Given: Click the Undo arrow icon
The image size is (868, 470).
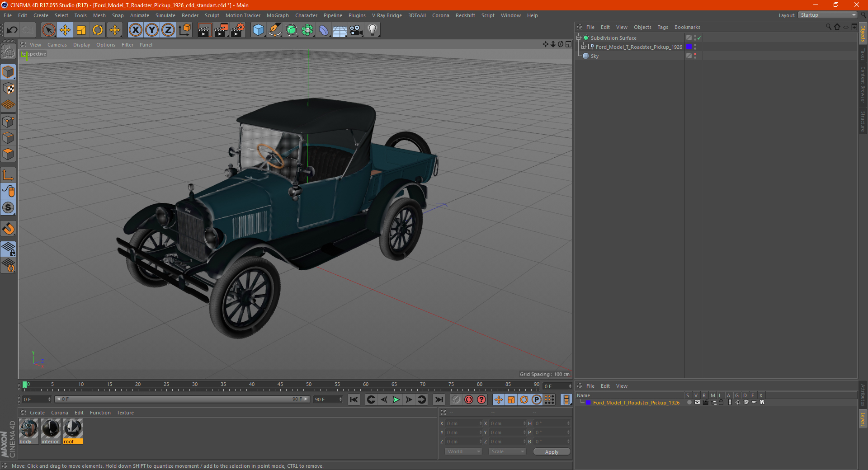Looking at the screenshot, I should [12, 30].
